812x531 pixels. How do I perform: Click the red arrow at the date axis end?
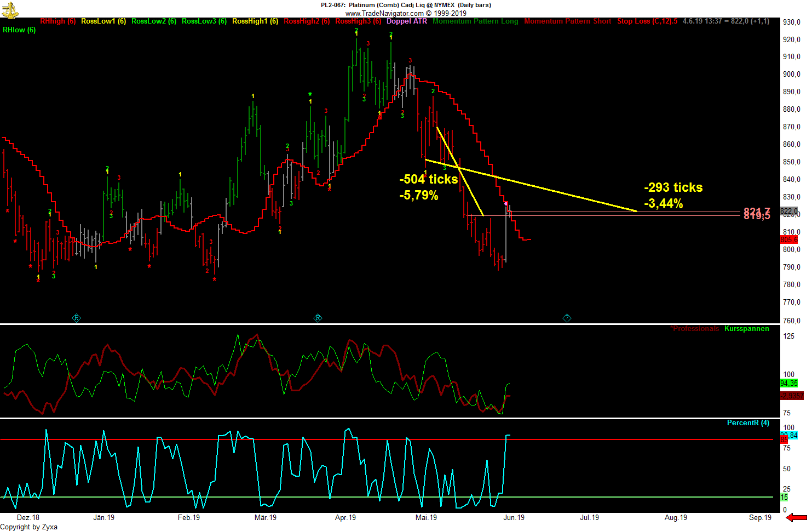797,517
